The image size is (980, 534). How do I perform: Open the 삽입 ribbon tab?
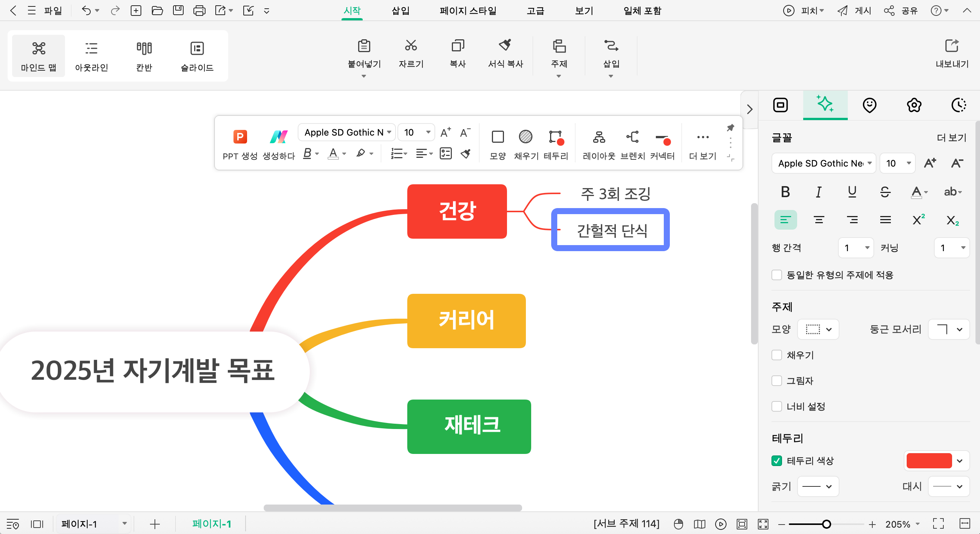coord(400,11)
